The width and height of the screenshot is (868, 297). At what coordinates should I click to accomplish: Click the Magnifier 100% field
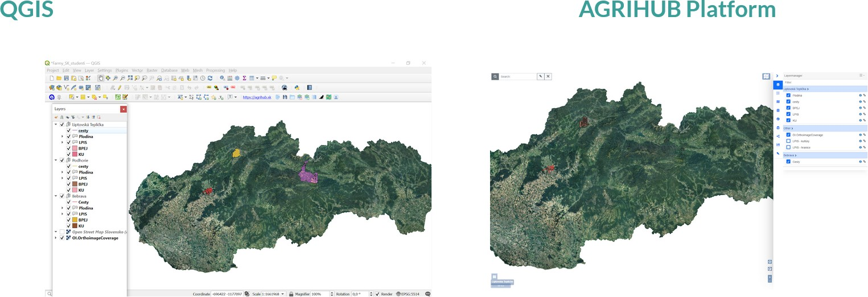coord(320,294)
